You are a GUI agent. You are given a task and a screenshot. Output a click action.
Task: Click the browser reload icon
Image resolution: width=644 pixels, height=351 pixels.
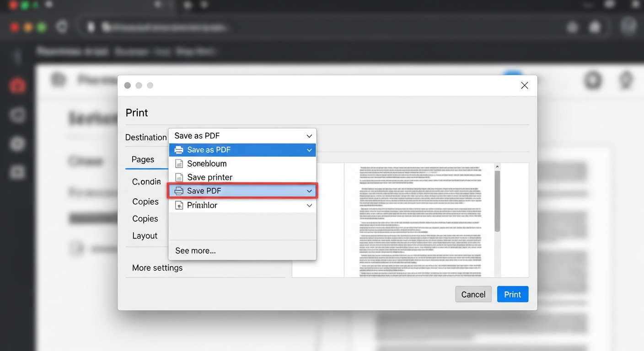pyautogui.click(x=62, y=27)
